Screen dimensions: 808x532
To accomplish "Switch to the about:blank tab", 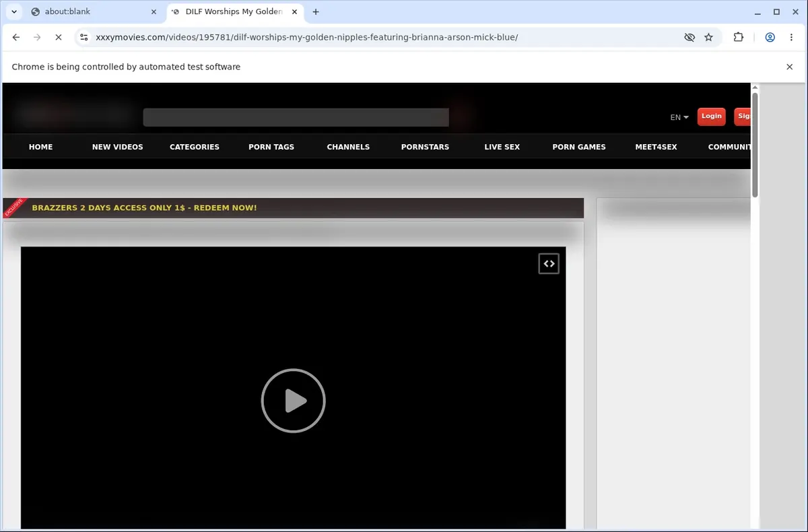I will coord(94,11).
